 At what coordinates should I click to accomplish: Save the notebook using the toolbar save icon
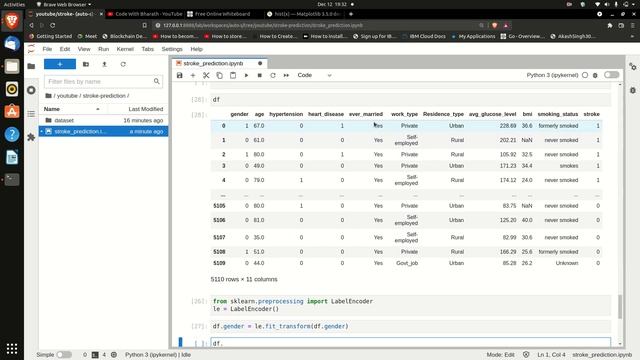180,75
